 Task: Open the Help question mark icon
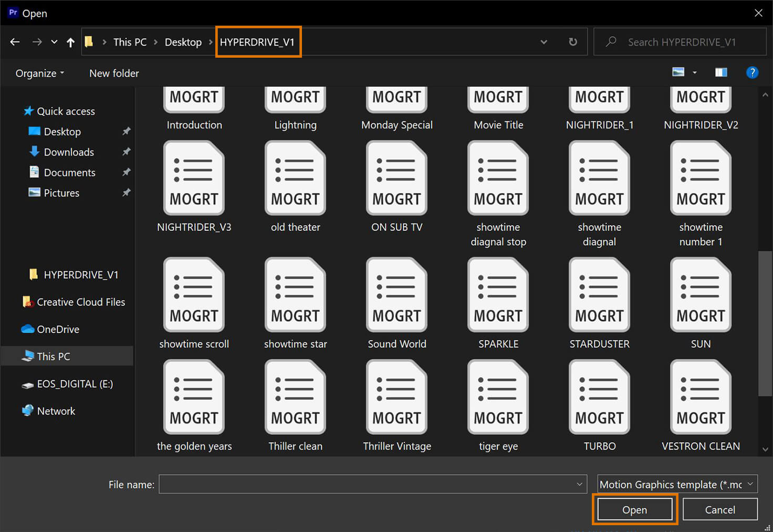point(752,72)
